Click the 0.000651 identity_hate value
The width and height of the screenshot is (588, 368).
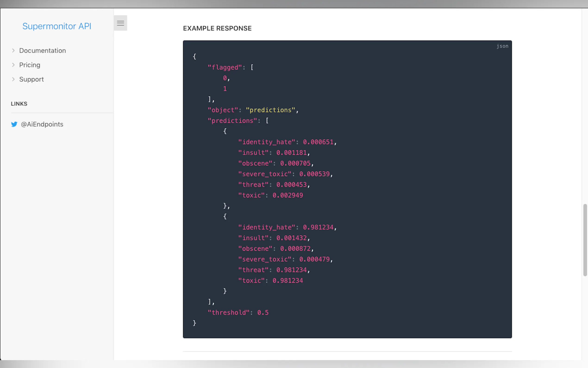click(x=318, y=142)
